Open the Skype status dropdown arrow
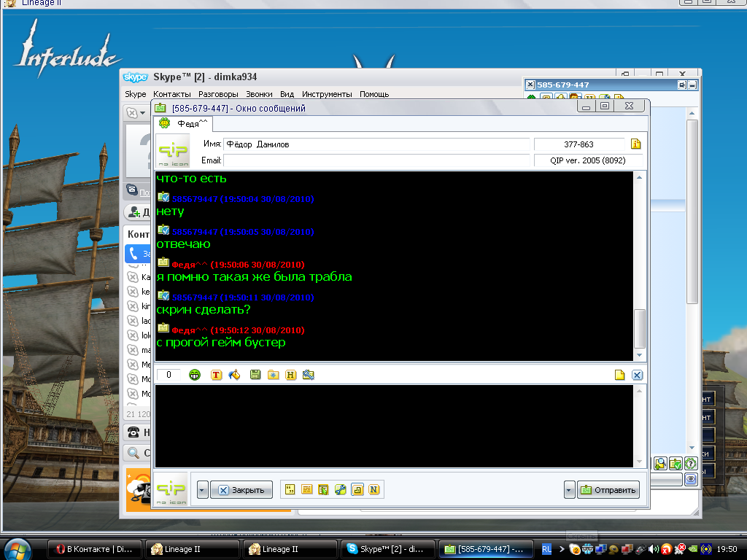Image resolution: width=747 pixels, height=560 pixels. pos(142,113)
